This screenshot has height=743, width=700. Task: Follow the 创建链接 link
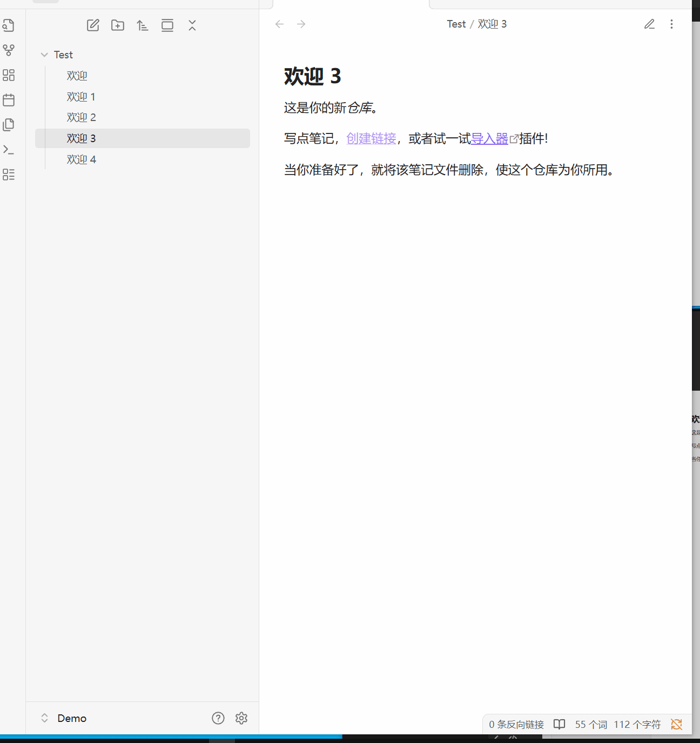371,139
